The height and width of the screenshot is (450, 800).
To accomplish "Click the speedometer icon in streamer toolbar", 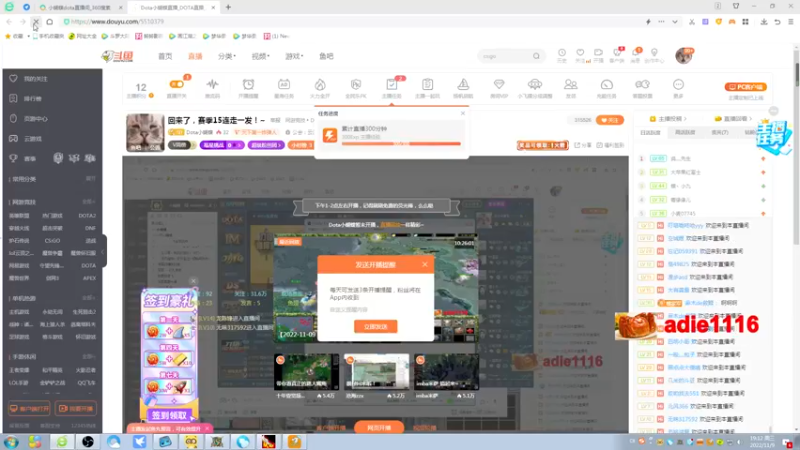I will coord(607,84).
